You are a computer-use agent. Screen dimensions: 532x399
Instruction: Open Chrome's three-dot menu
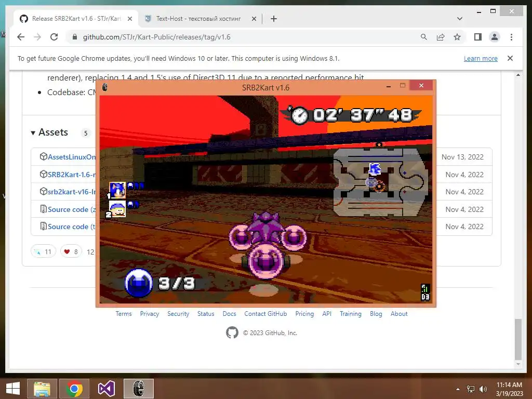coord(511,37)
